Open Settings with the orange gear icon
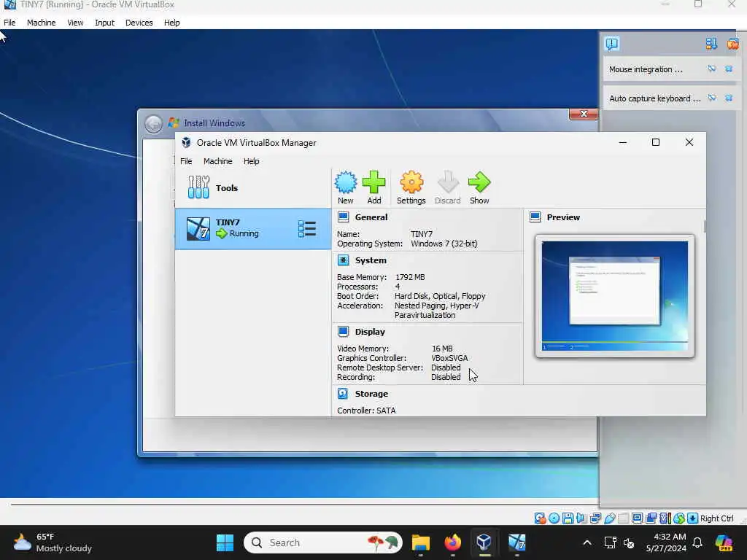 [x=411, y=182]
